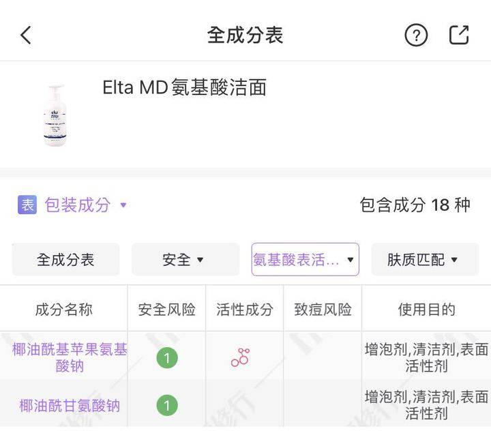Open ingredient link 椰油酰甘氨酸钠

pos(70,406)
